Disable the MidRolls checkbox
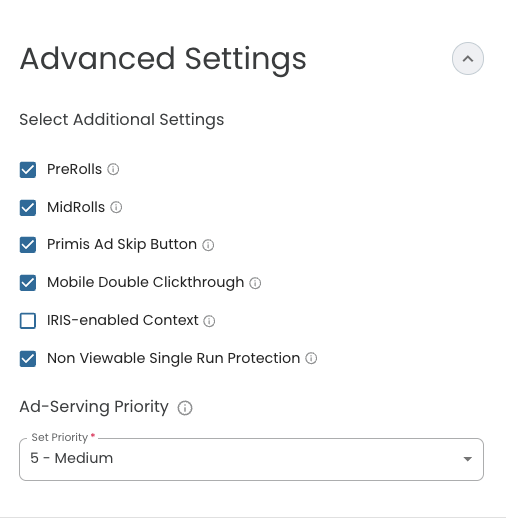This screenshot has width=506, height=520. [28, 208]
